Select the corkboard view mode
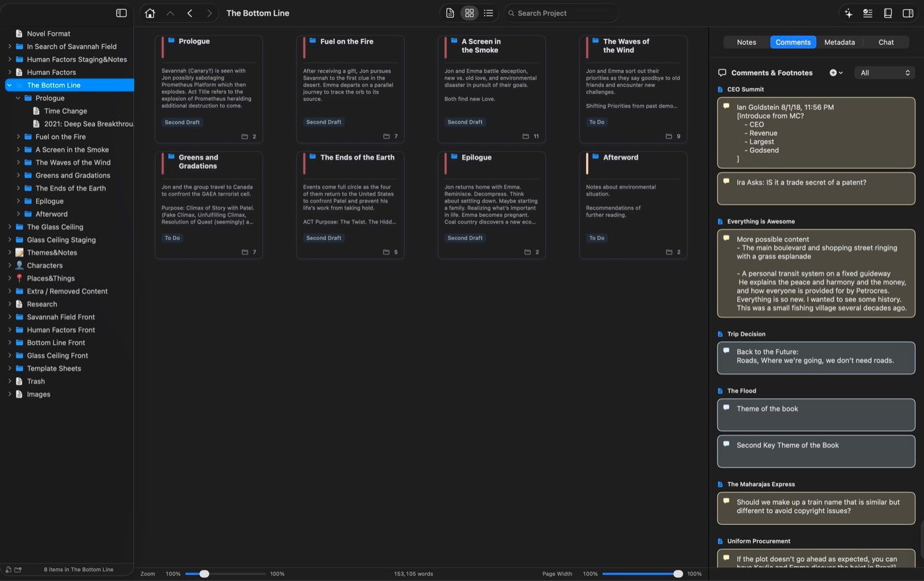This screenshot has height=581, width=924. (x=469, y=13)
